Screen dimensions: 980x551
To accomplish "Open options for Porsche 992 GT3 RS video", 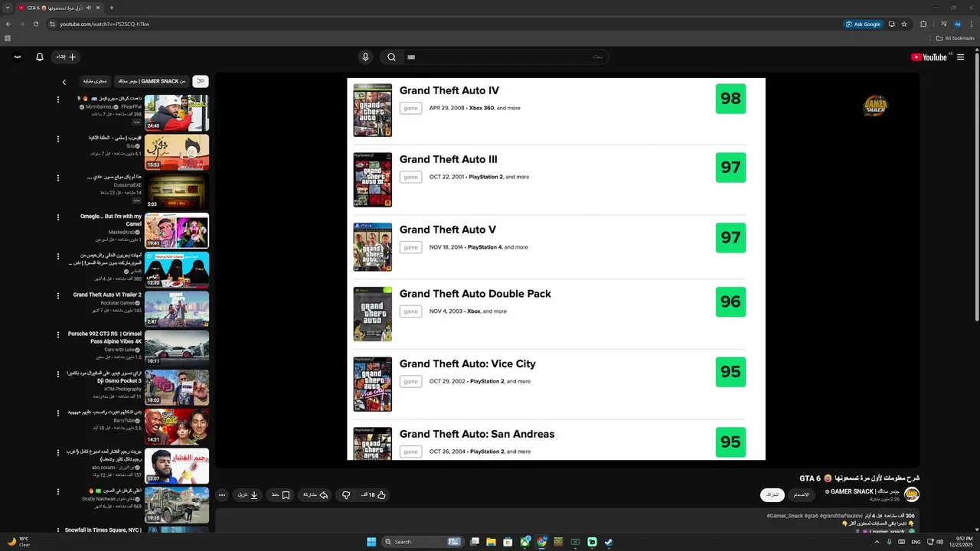I will click(58, 334).
